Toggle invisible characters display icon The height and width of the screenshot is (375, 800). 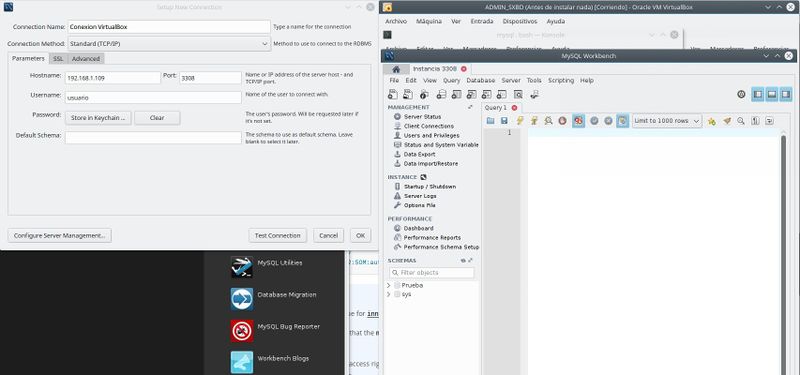[756, 121]
